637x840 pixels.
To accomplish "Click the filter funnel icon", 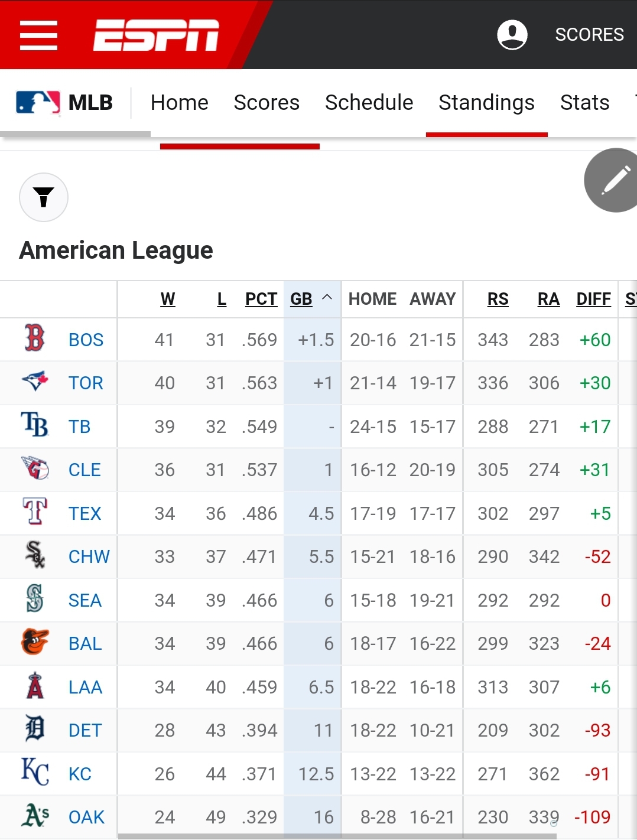I will point(44,197).
